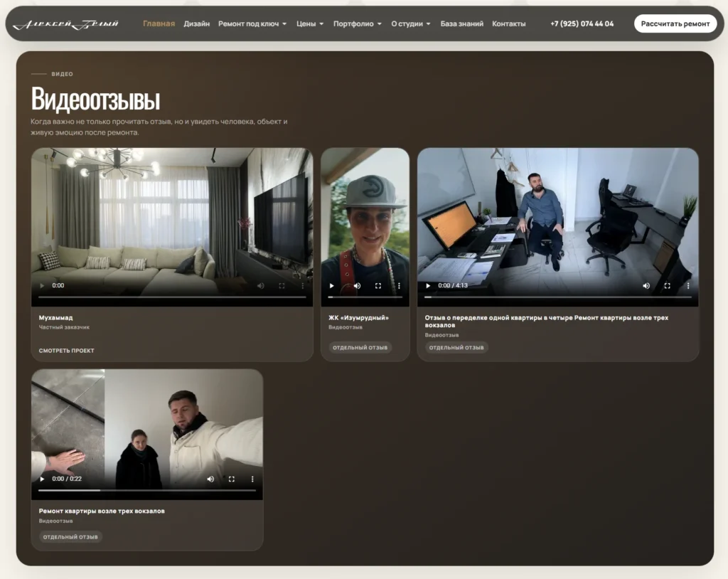Image resolution: width=728 pixels, height=579 pixels.
Task: Click the Алексей Белый site logo
Action: point(65,24)
